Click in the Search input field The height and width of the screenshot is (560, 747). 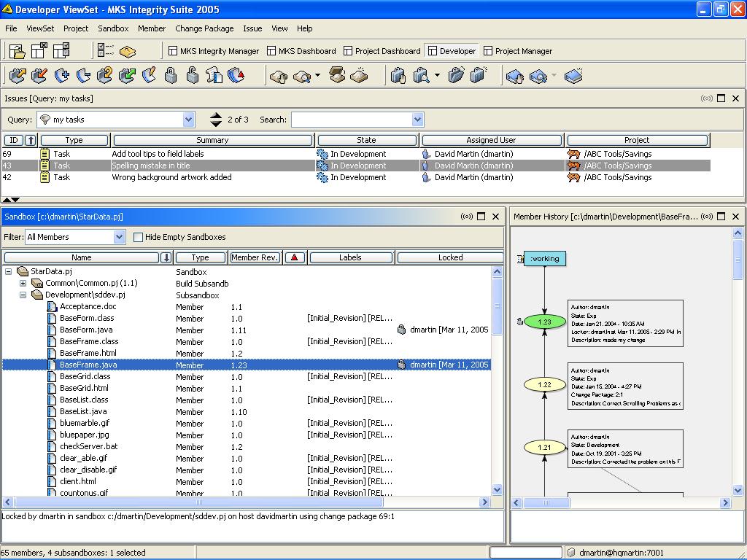(352, 120)
